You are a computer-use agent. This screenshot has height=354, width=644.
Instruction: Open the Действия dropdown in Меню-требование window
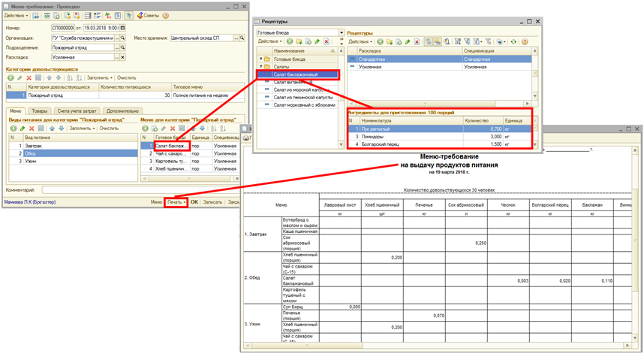pos(17,15)
